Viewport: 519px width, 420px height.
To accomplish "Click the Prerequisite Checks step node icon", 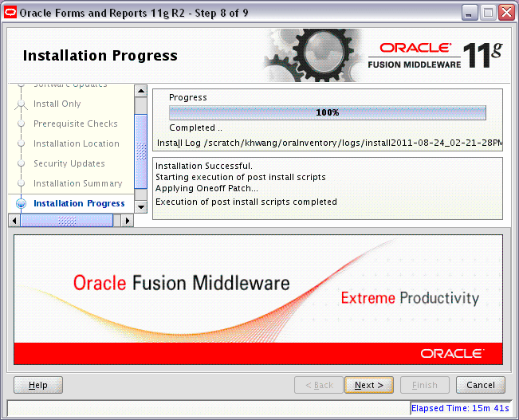I will coord(22,124).
